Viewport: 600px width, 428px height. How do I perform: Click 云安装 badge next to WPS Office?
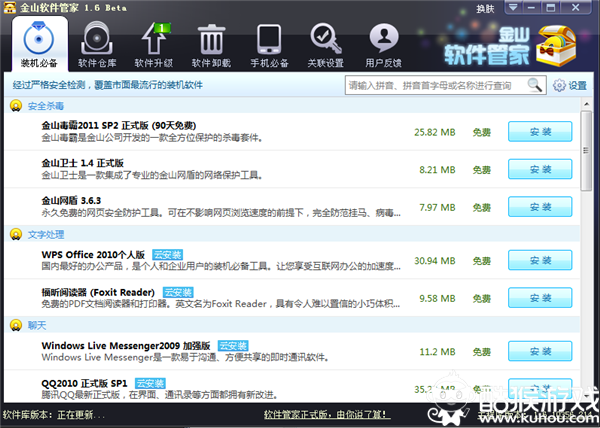tap(167, 255)
